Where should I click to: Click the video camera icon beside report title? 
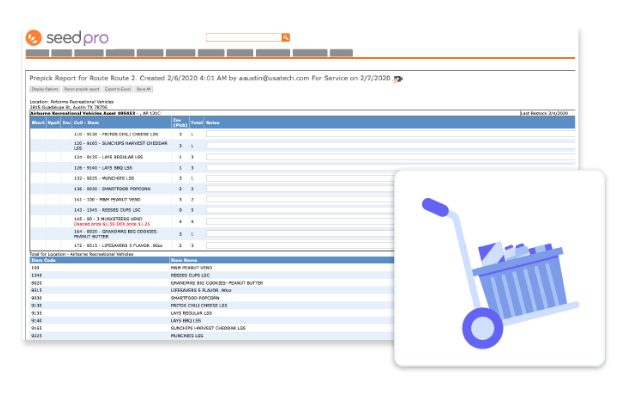pos(398,79)
